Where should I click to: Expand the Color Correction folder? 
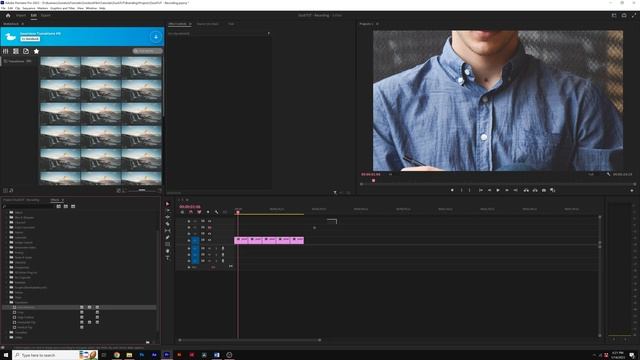[6, 227]
